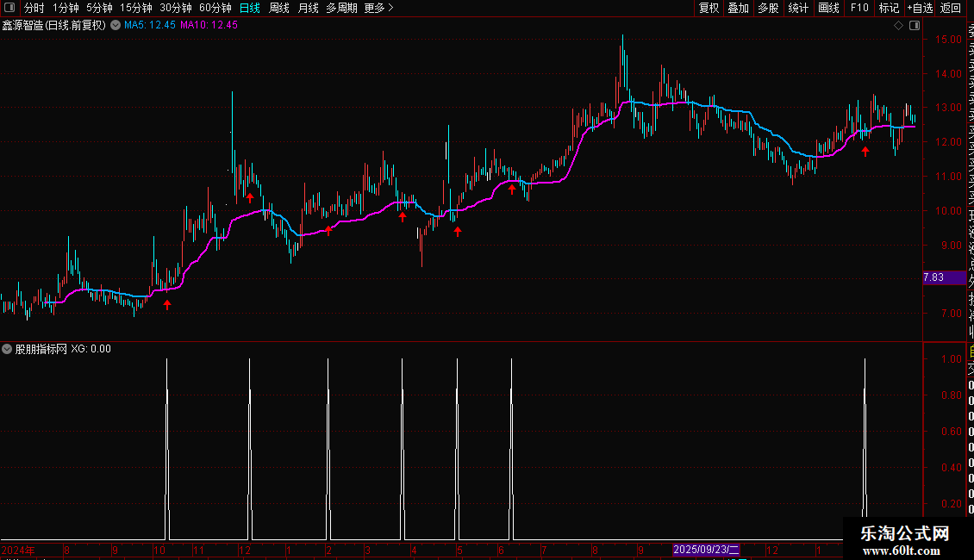This screenshot has width=974, height=560.
Task: Select the 日线 daily chart tab
Action: coord(250,8)
